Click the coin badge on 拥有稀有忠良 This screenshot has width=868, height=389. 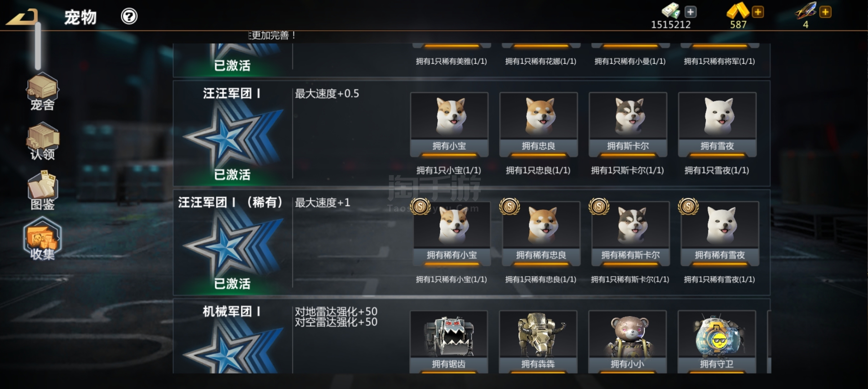pos(509,206)
